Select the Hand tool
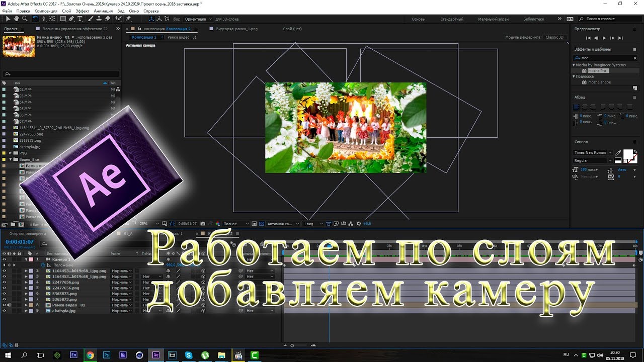 tap(16, 19)
